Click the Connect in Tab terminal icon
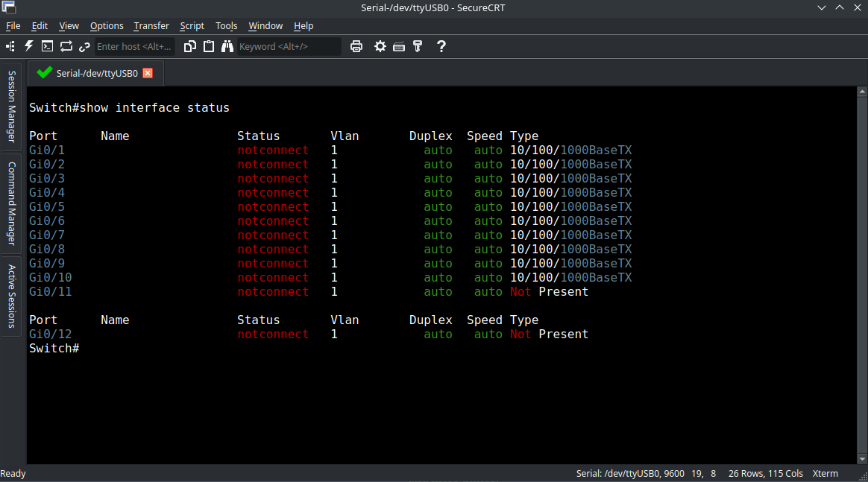 [48, 46]
